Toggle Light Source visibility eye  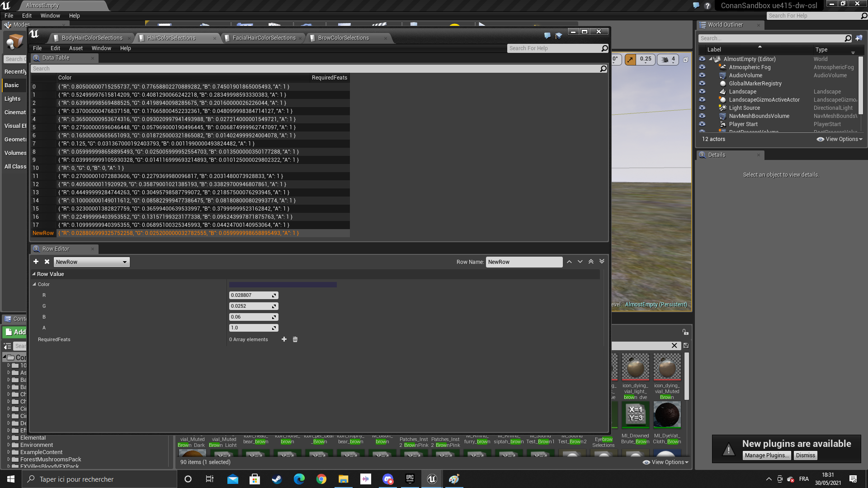[x=702, y=108]
